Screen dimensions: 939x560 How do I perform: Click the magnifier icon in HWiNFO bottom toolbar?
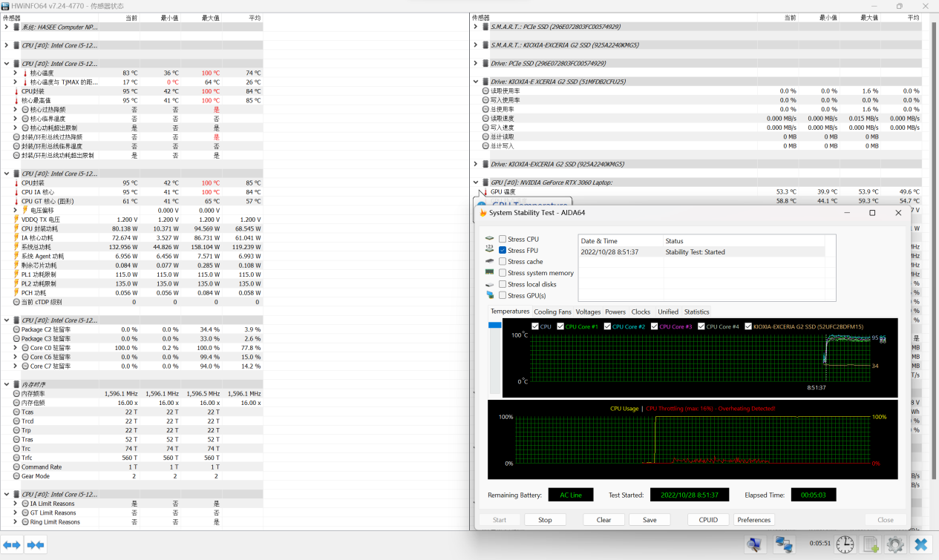click(x=756, y=545)
